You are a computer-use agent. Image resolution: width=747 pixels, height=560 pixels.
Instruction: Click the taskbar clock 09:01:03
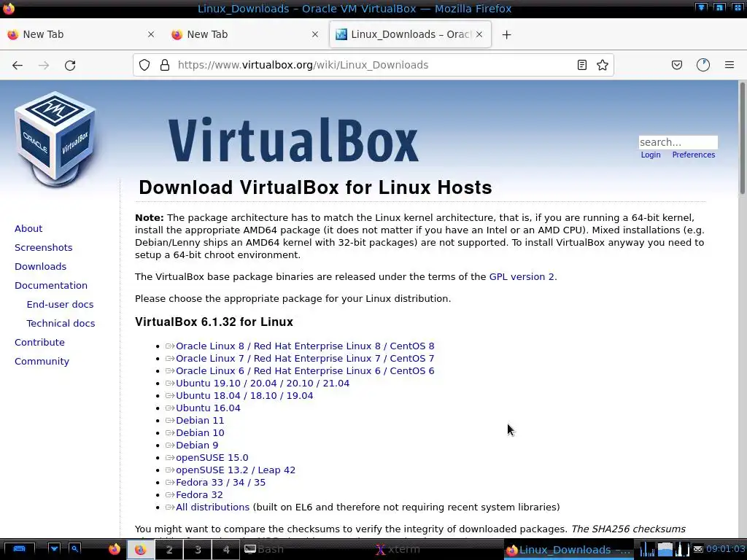725,549
